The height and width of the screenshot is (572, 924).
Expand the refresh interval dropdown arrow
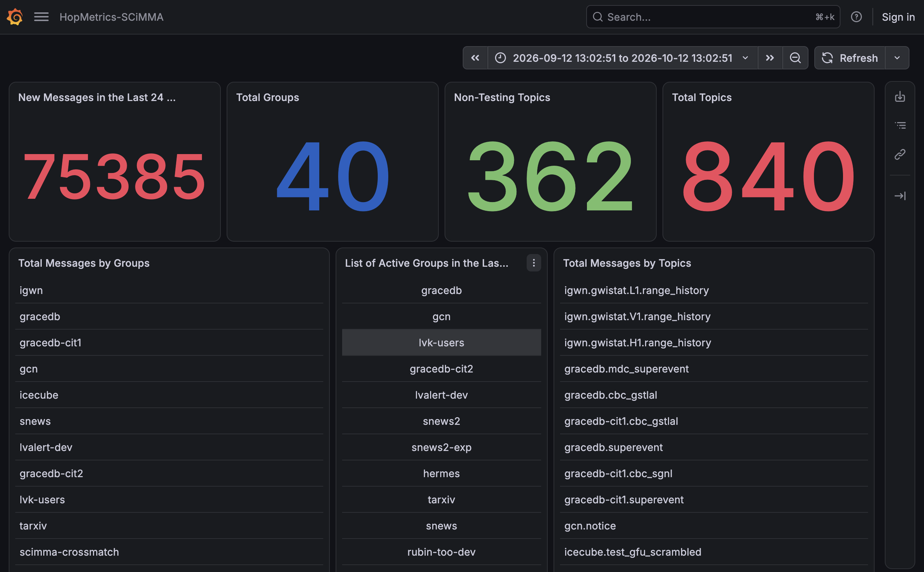click(897, 58)
